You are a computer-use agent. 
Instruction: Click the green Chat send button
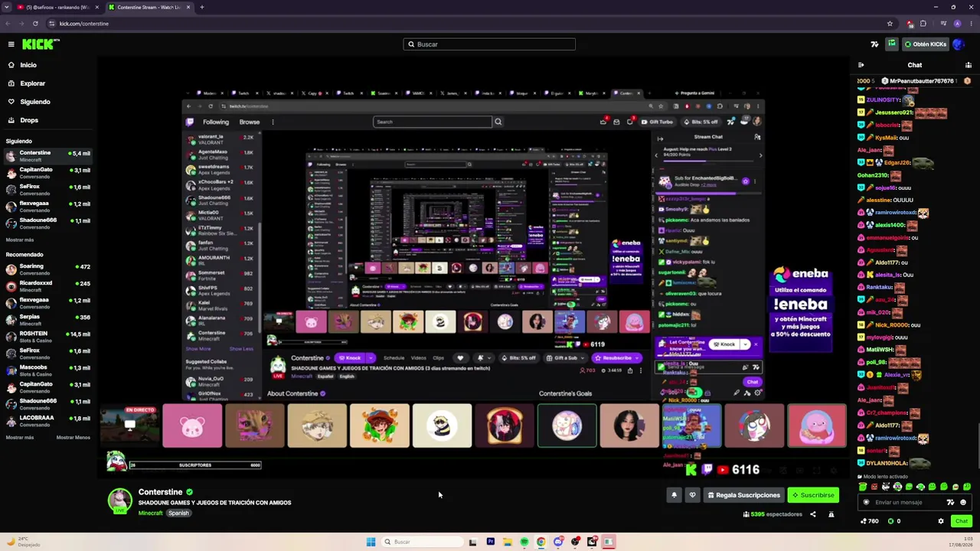click(x=962, y=521)
